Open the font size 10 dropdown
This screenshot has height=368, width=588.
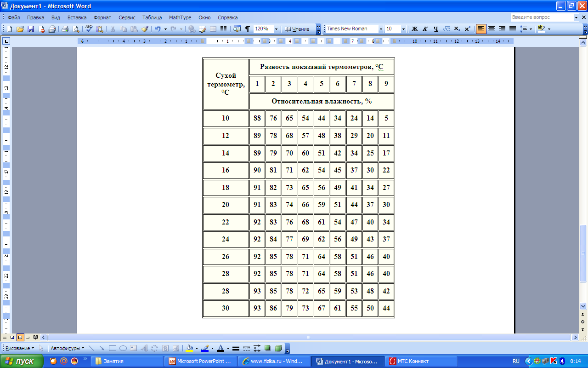point(404,29)
